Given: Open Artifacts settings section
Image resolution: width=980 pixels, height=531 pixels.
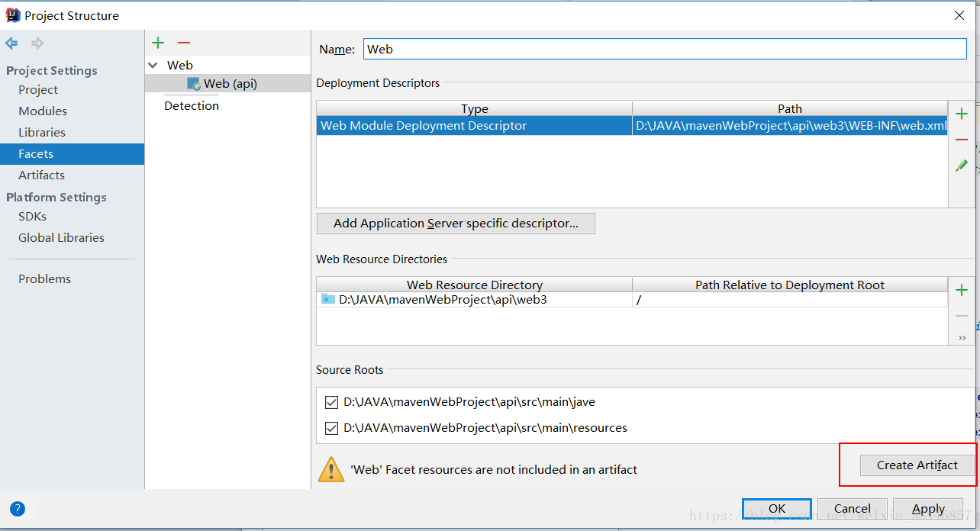Looking at the screenshot, I should tap(41, 175).
